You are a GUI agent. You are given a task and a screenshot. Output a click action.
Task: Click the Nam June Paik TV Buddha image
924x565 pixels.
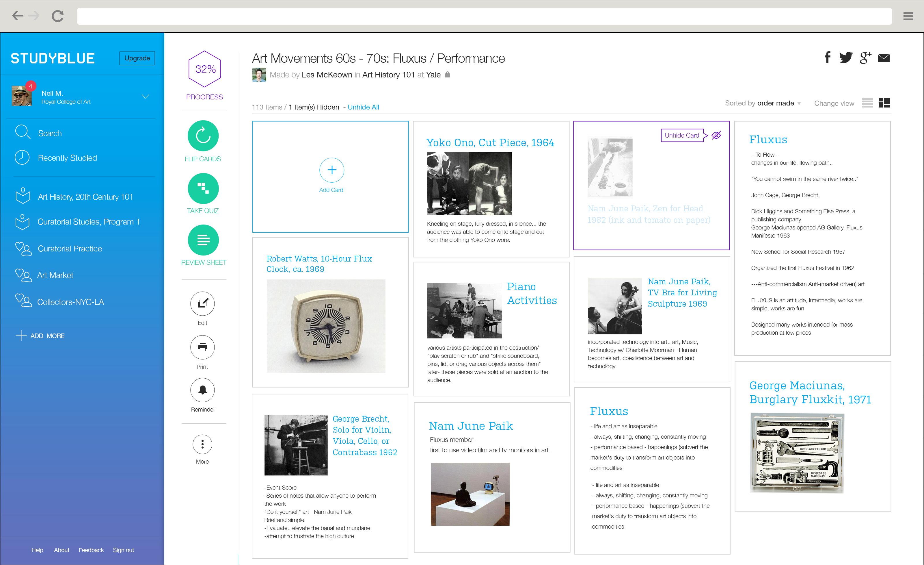(470, 494)
